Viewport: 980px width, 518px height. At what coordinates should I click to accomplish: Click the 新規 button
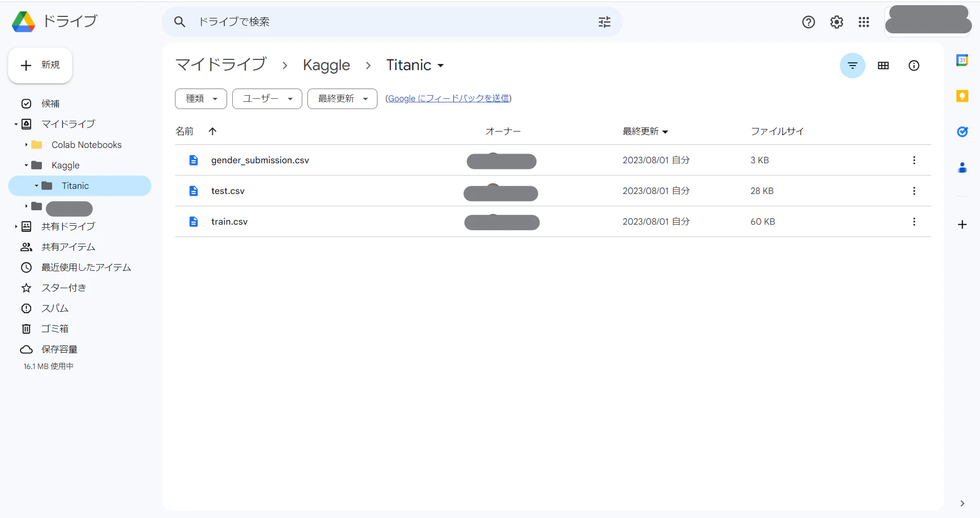tap(40, 66)
